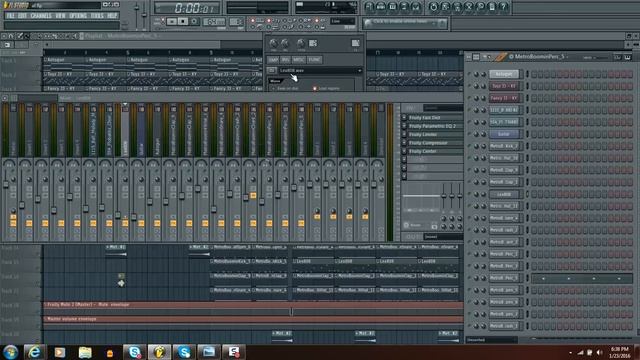Toggle the Keep on disk option
The width and height of the screenshot is (640, 360).
coord(285,88)
